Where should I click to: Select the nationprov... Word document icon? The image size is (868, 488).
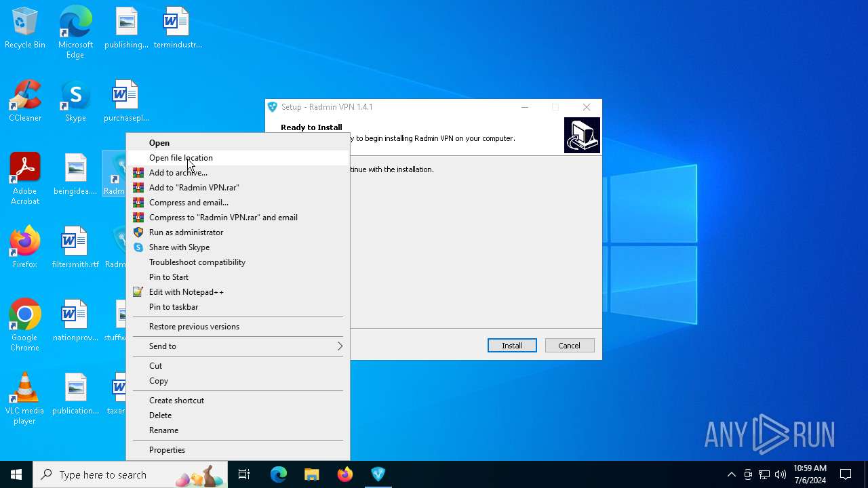tap(75, 321)
